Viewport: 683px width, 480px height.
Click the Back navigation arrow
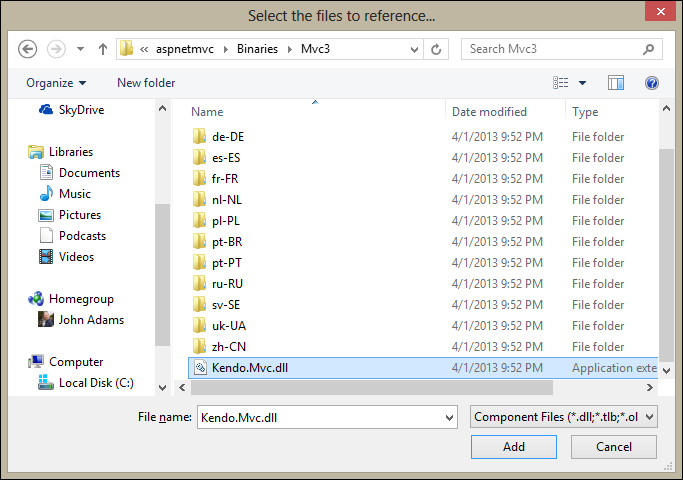click(28, 49)
